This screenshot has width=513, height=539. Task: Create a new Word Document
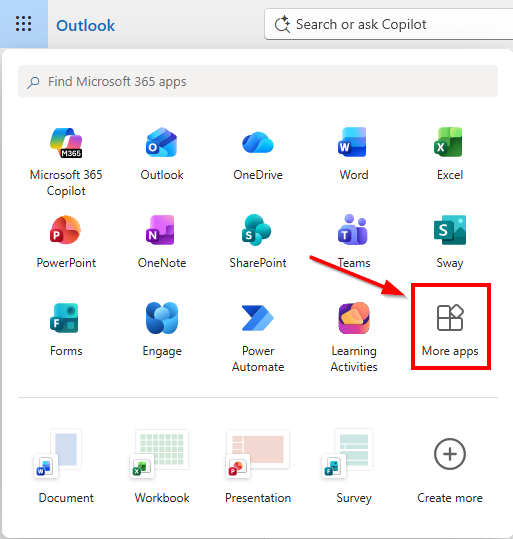coord(66,467)
